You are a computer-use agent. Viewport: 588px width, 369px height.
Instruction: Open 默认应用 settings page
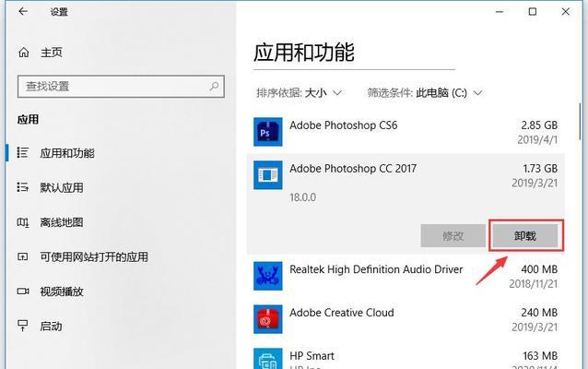coord(62,187)
